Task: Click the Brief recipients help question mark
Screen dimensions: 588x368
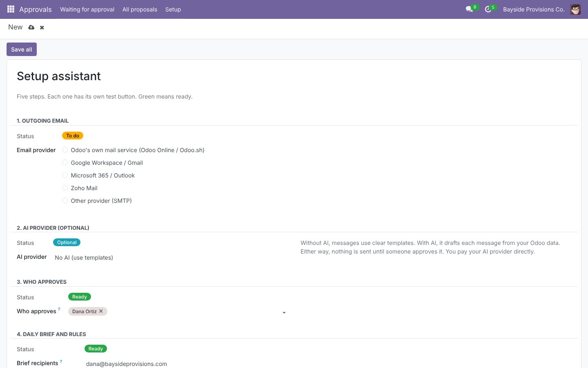Action: [61, 361]
